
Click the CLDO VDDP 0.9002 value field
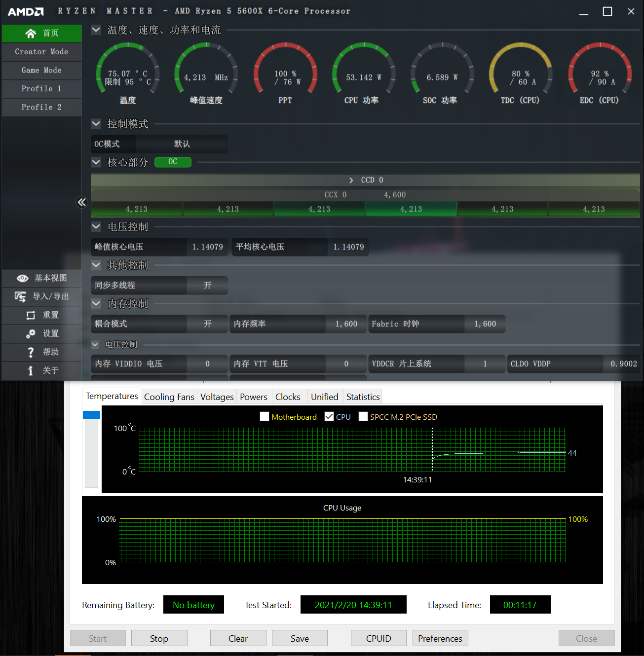(x=623, y=364)
